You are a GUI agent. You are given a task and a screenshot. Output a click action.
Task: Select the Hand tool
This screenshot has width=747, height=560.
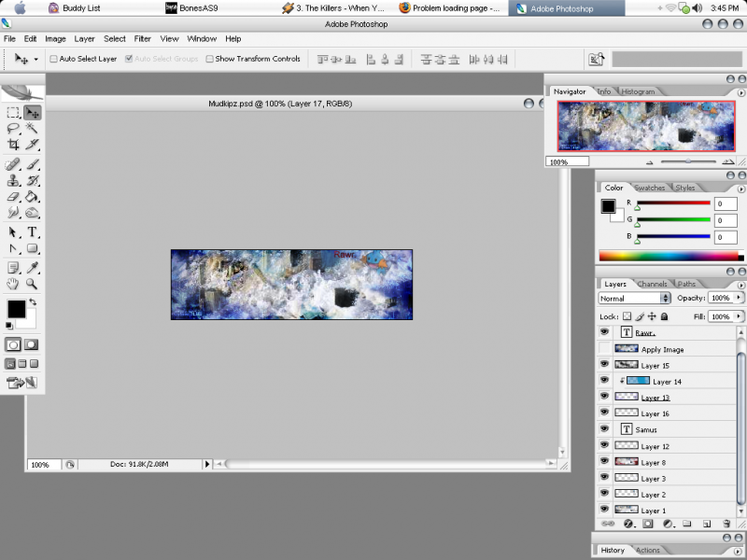[13, 285]
